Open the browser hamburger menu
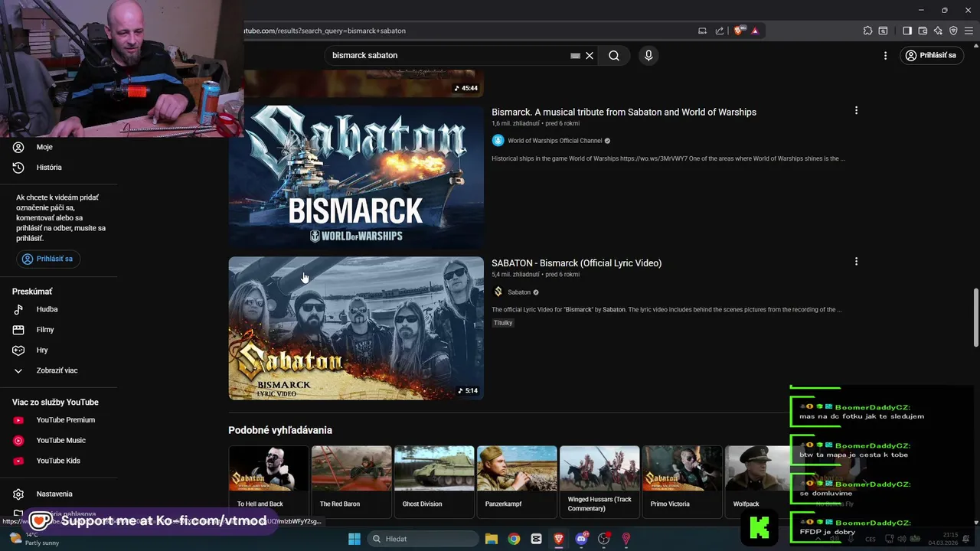The width and height of the screenshot is (980, 551). 969,31
